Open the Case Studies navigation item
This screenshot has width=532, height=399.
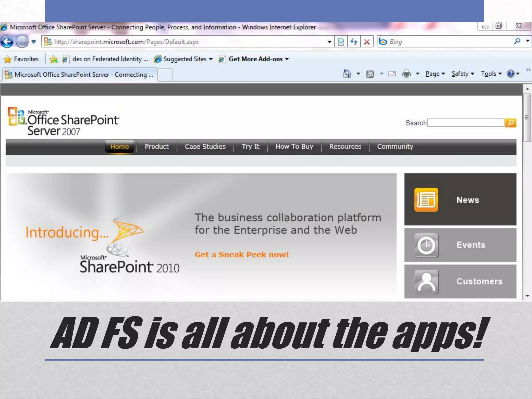[205, 147]
